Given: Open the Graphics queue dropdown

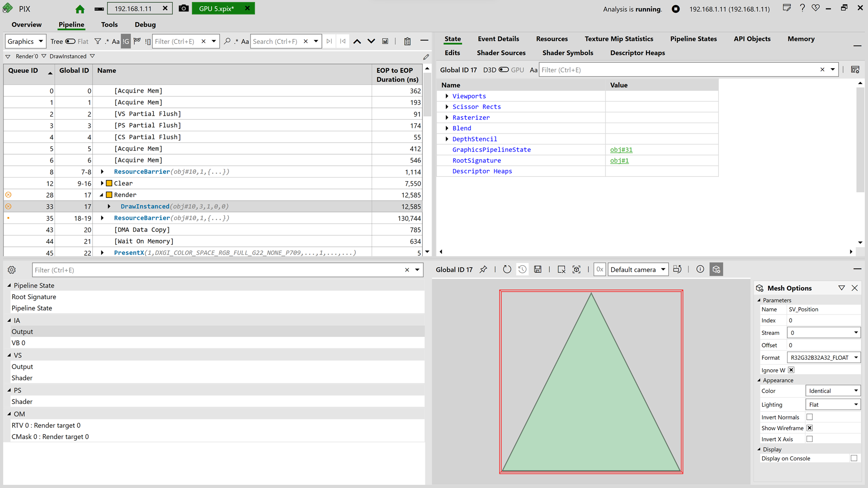Looking at the screenshot, I should (x=25, y=41).
